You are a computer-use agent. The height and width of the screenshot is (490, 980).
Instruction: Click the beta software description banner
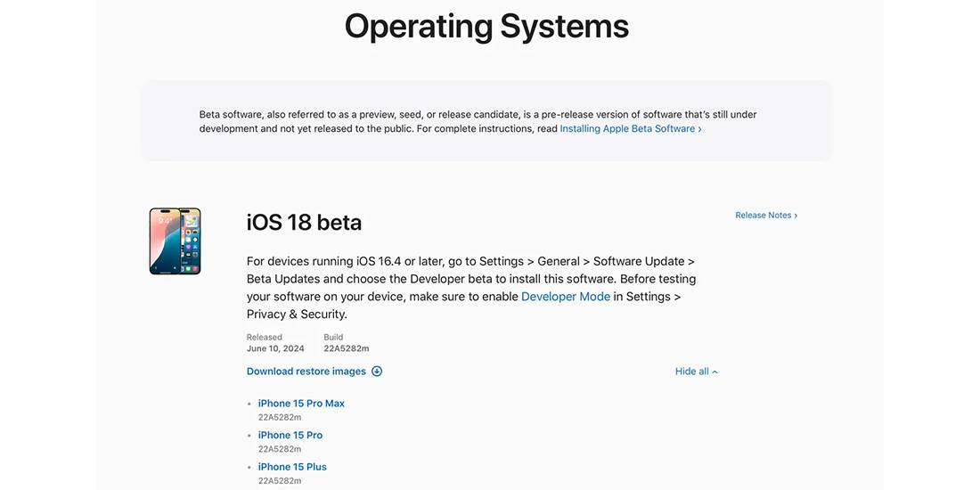tap(486, 121)
